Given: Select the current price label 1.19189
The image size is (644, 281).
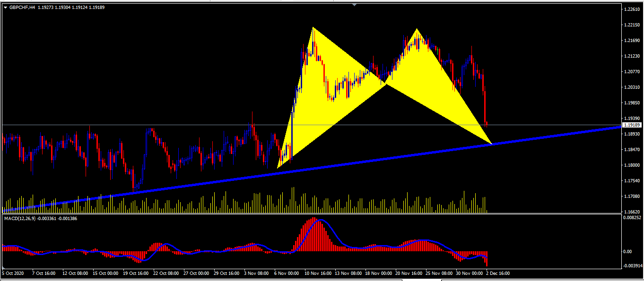Looking at the screenshot, I should [632, 125].
